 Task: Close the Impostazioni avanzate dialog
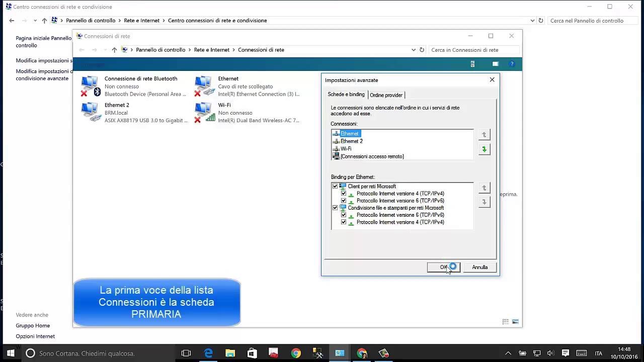click(492, 79)
